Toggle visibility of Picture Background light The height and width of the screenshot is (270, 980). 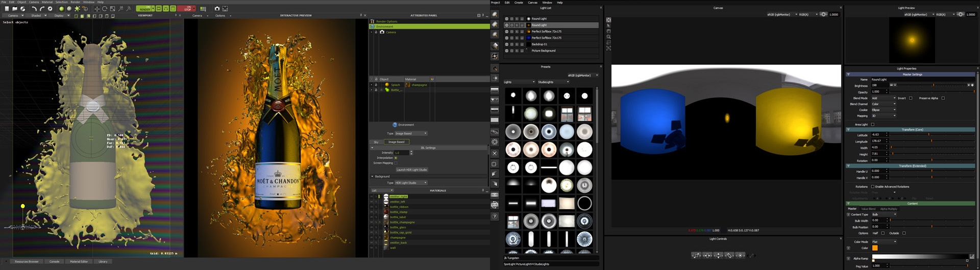(x=506, y=51)
